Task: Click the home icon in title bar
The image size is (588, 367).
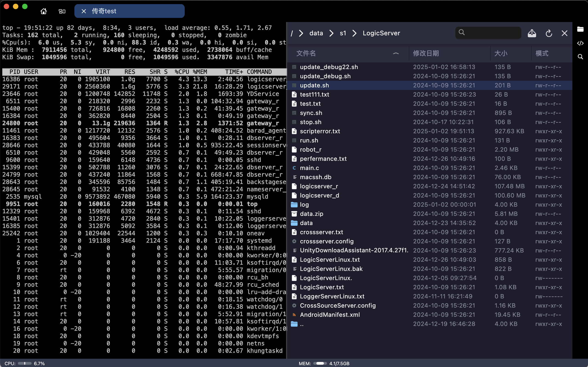Action: [43, 11]
